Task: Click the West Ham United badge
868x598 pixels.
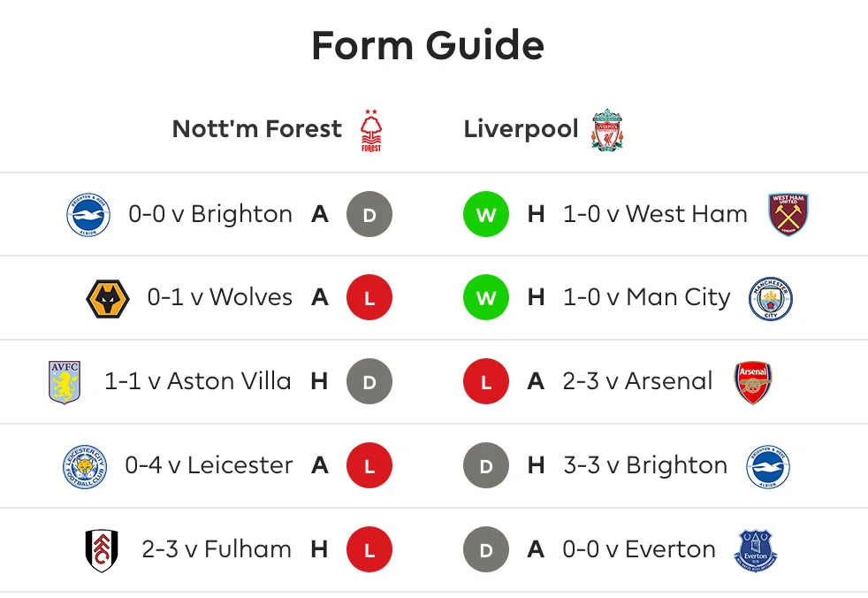Action: coord(788,214)
